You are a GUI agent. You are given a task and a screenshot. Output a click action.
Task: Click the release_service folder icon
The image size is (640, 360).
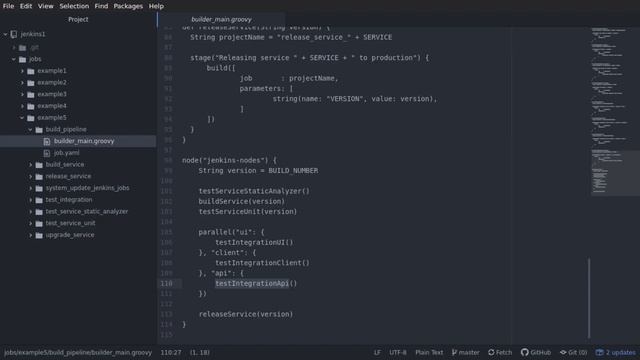pyautogui.click(x=39, y=177)
